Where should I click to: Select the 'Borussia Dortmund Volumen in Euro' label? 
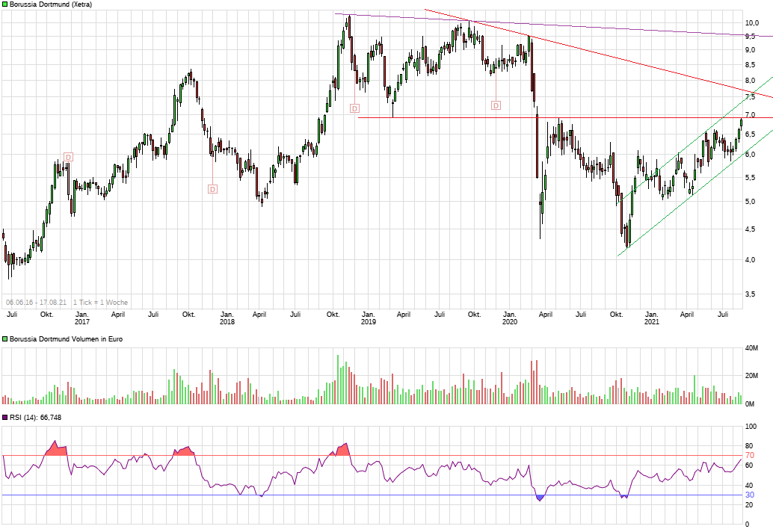point(66,339)
